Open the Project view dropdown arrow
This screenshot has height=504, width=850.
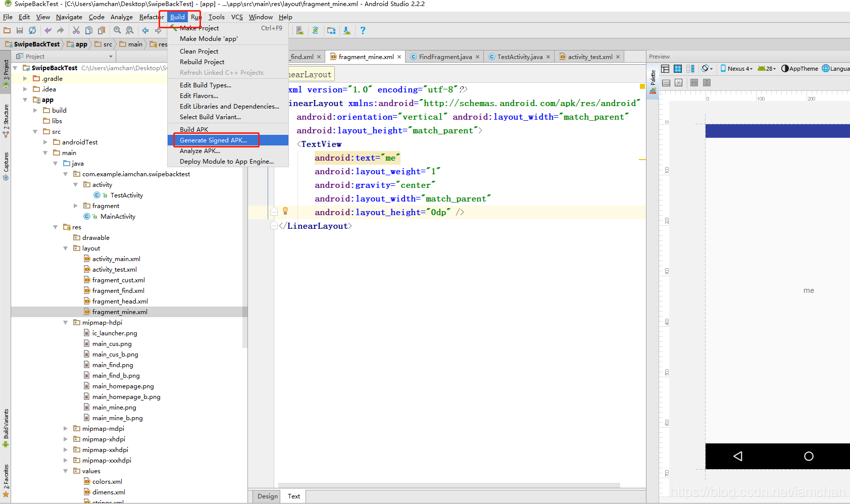(111, 57)
